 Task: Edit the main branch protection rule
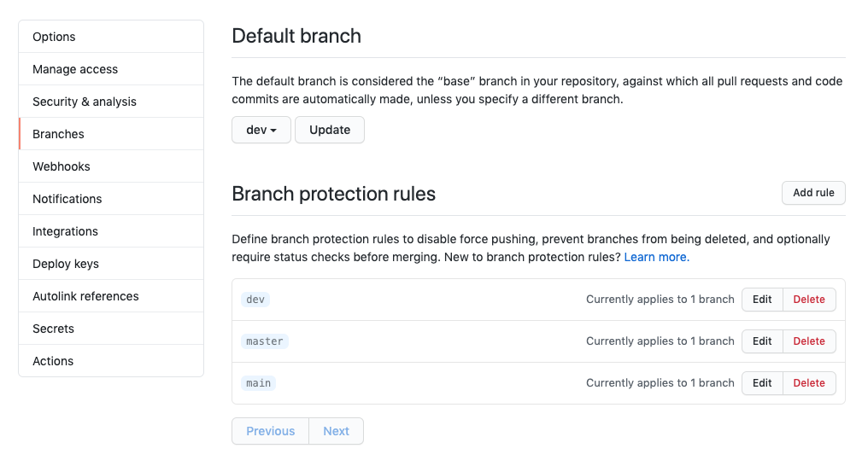[x=762, y=383]
